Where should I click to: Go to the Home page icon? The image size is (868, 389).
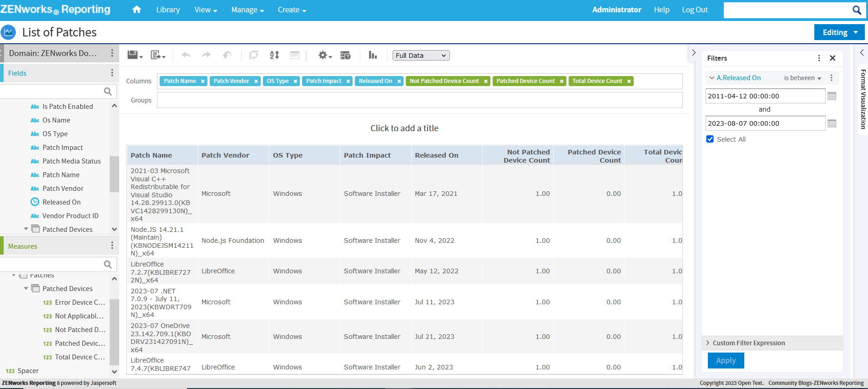point(136,10)
